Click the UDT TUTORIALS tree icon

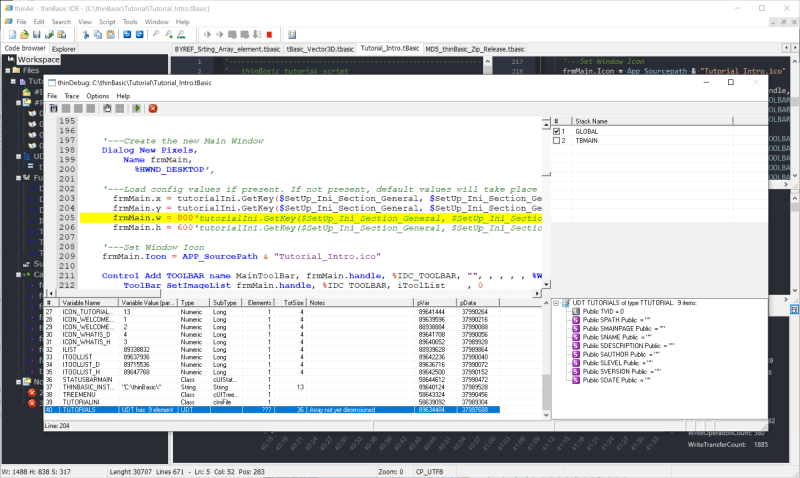565,303
